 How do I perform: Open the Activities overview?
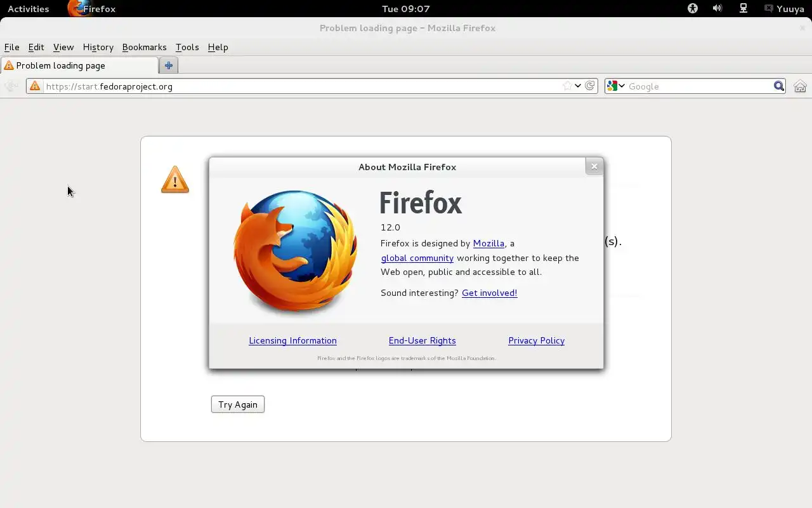pos(28,9)
